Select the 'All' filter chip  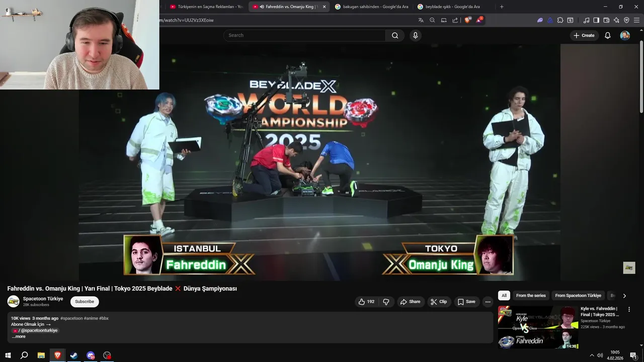coord(504,296)
